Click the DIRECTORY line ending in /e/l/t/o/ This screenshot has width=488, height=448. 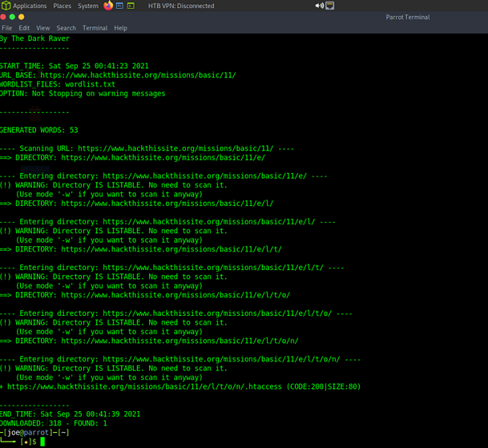145,295
